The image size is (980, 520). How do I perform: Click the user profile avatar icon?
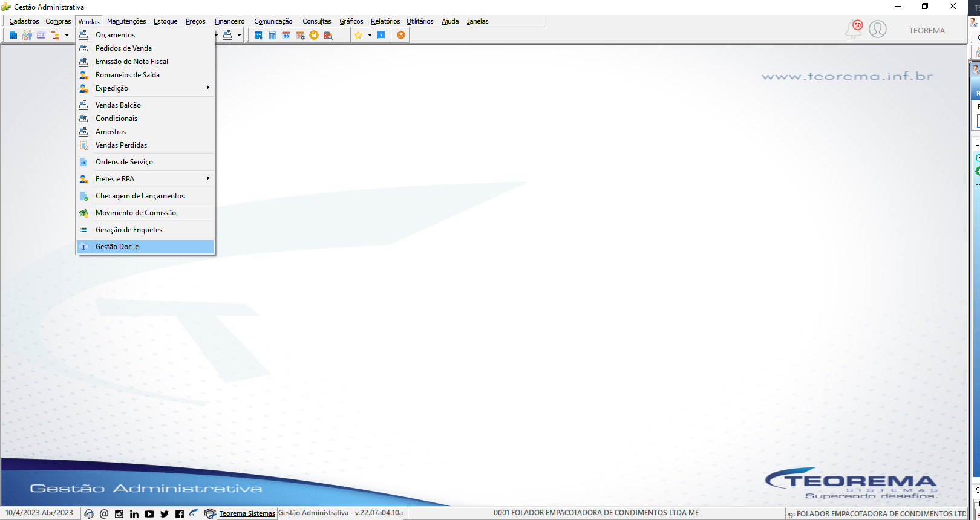(878, 29)
